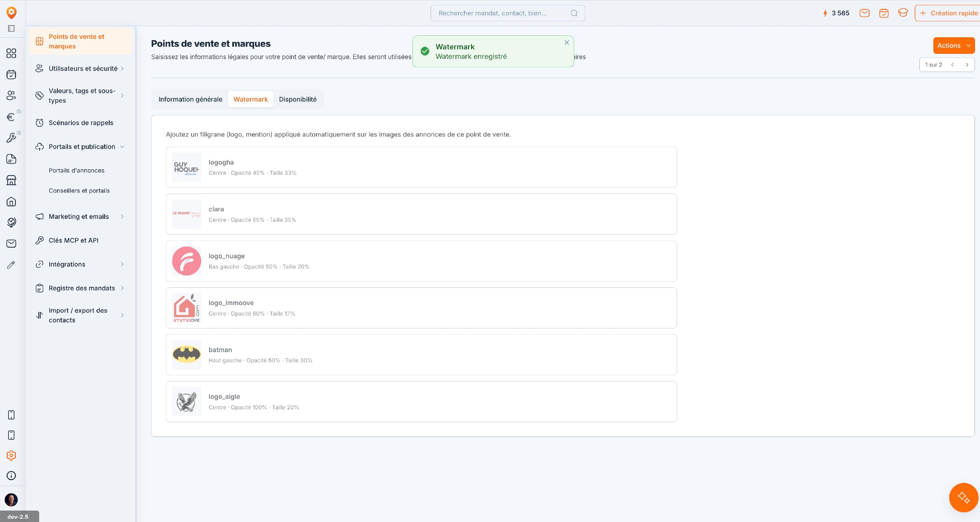Select the batman watermark thumbnail
Viewport: 980px width, 522px height.
tap(187, 355)
